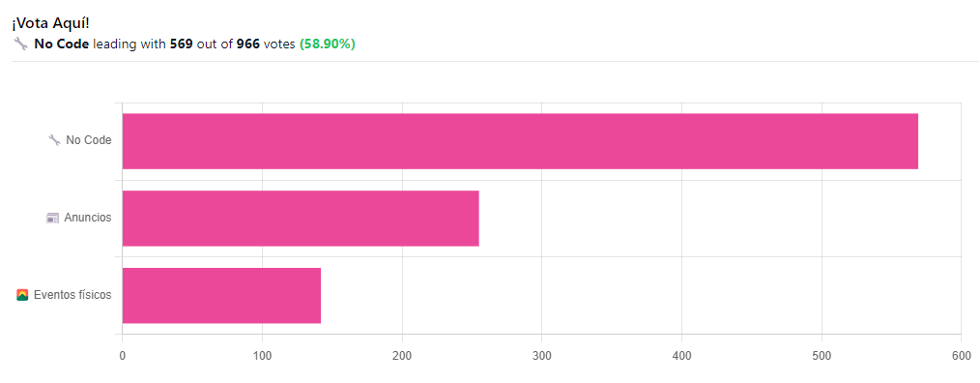Click the 500 tick on the x-axis
The height and width of the screenshot is (383, 980).
tap(821, 356)
